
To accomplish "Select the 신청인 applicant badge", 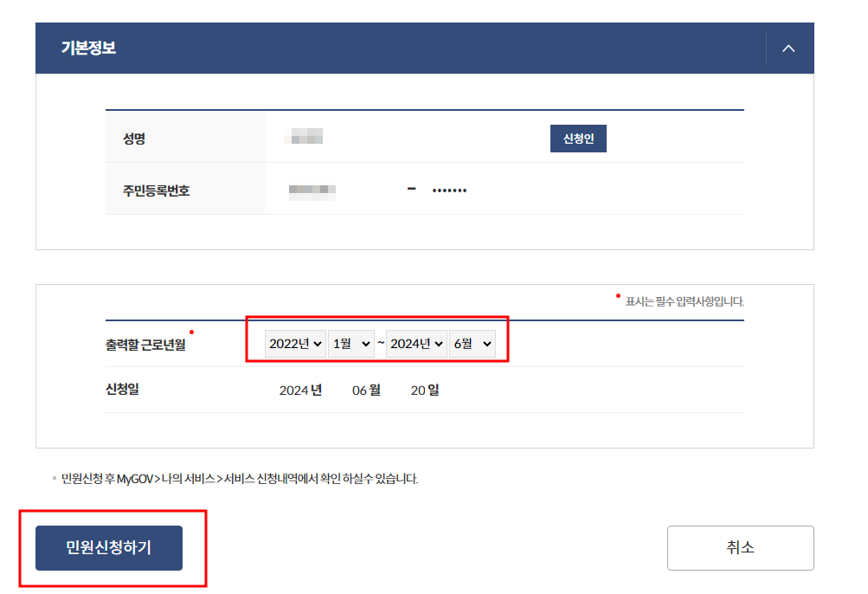I will [577, 139].
